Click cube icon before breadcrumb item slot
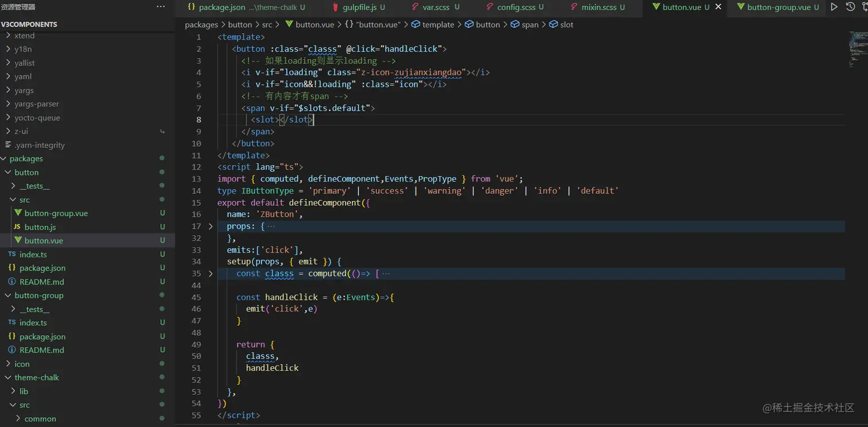This screenshot has width=868, height=427. [x=553, y=25]
